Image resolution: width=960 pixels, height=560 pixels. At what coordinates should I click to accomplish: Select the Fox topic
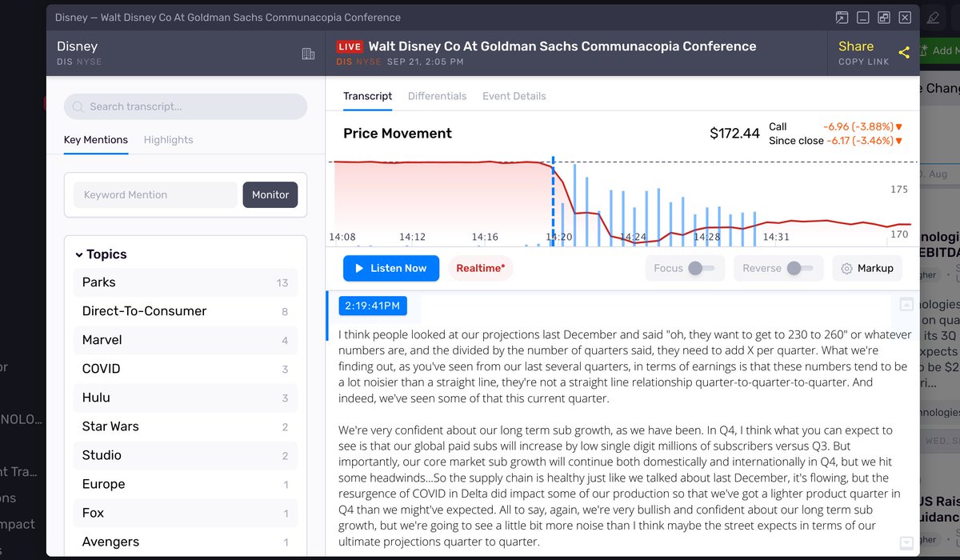(x=185, y=513)
